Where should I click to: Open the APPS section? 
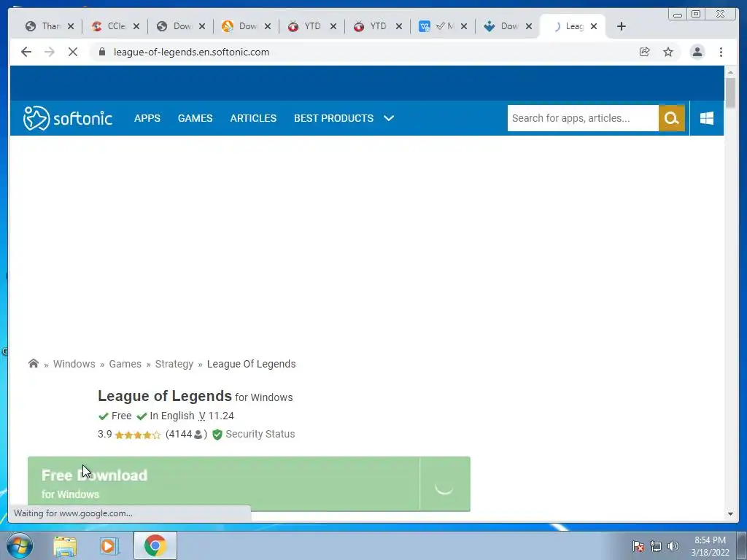click(147, 118)
